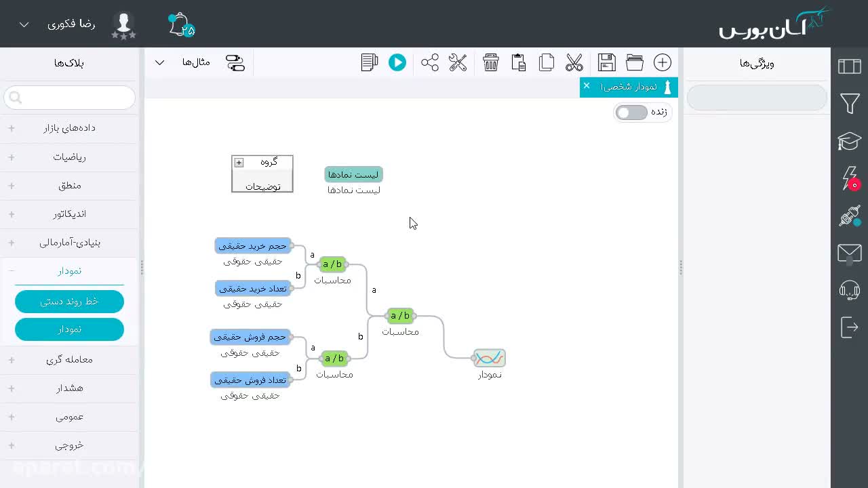Click the filter funnel sidebar icon
Screen dimensions: 868x488
(x=850, y=104)
